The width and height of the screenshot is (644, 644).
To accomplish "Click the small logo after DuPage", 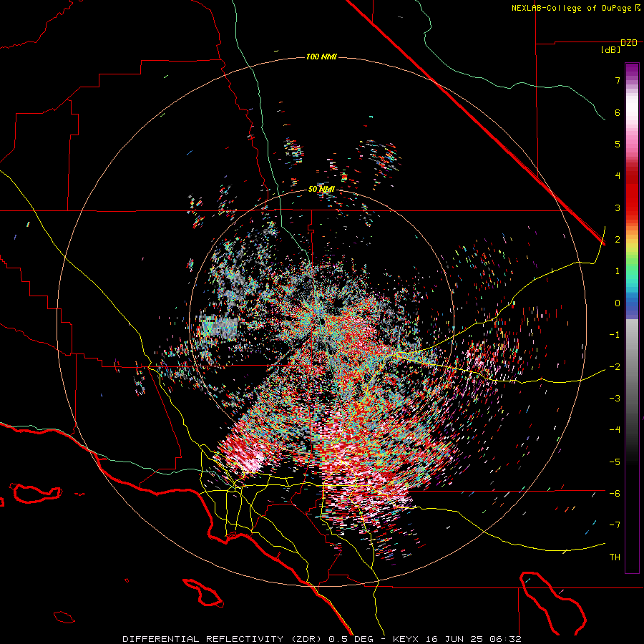I will [638, 8].
